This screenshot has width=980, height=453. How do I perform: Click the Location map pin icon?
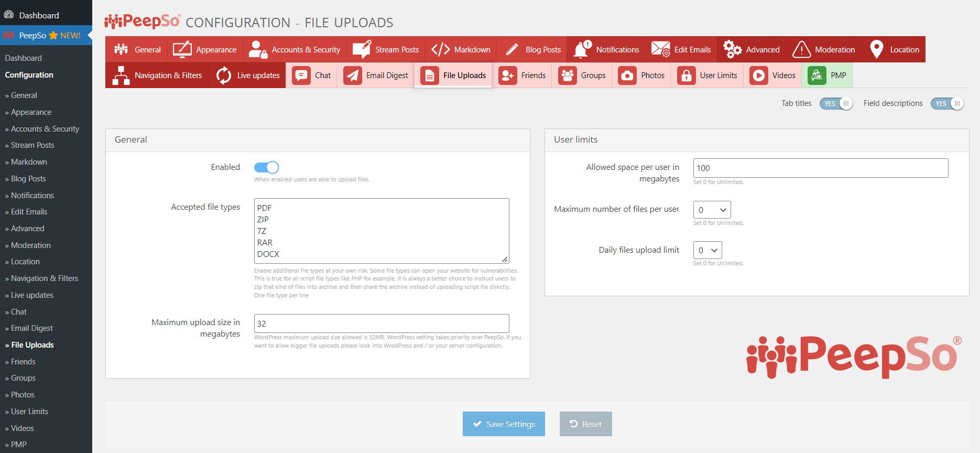tap(876, 49)
